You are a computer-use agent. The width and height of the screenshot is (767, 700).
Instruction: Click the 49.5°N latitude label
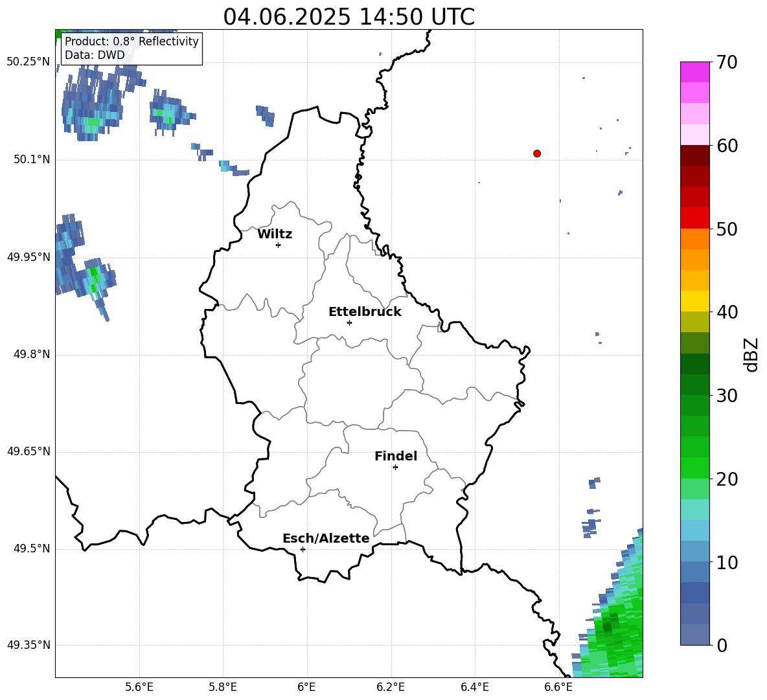click(32, 548)
